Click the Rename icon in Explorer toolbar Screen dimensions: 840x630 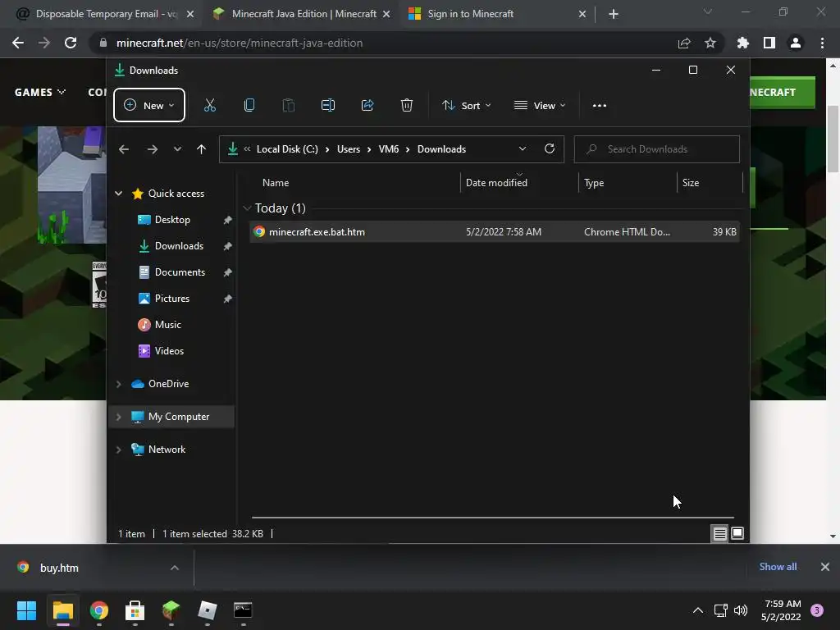tap(328, 106)
